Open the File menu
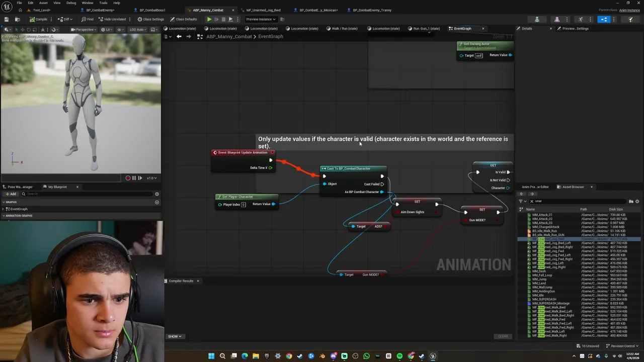The width and height of the screenshot is (644, 362). [x=19, y=3]
